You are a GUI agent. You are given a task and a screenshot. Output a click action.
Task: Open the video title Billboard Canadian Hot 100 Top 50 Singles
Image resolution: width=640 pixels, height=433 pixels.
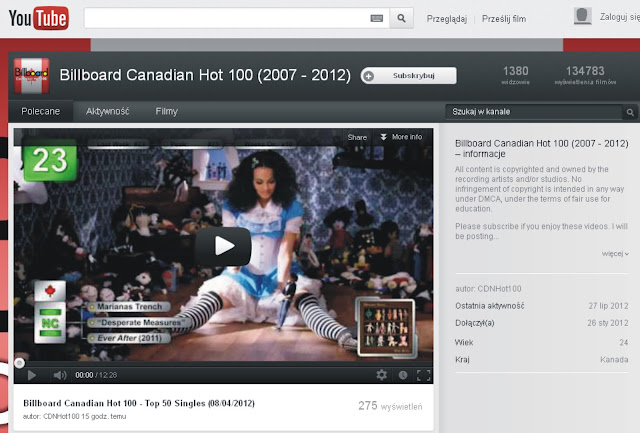tap(139, 403)
